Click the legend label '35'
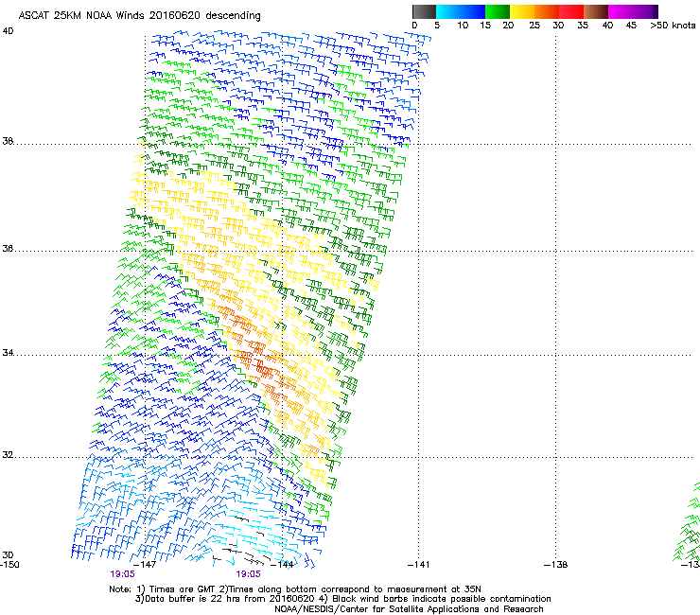This screenshot has width=700, height=615. point(583,26)
